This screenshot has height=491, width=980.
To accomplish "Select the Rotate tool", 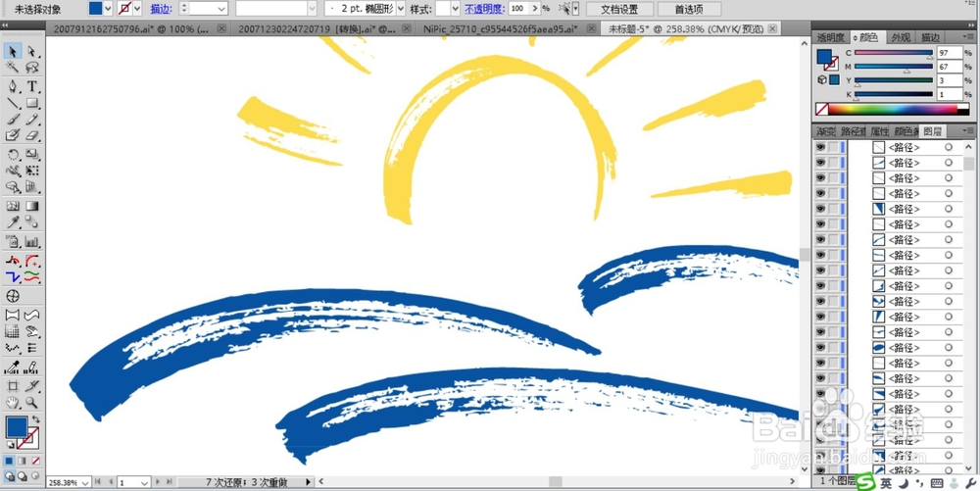I will [13, 154].
